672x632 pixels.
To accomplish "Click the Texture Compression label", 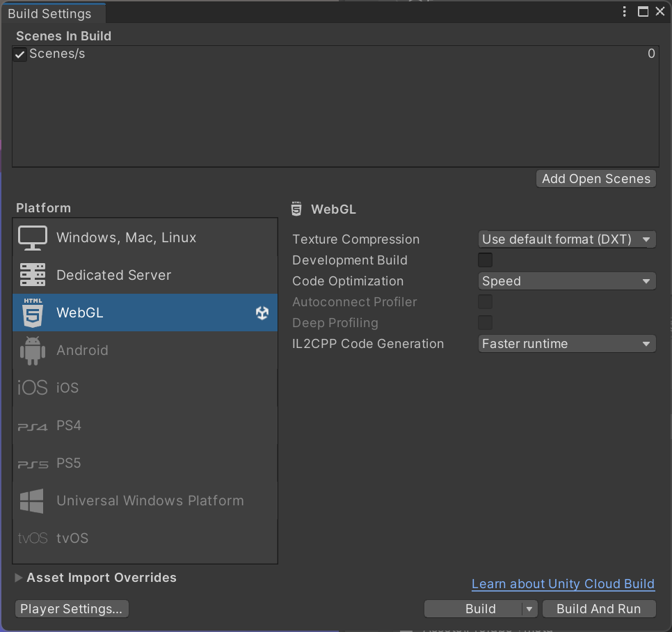I will pos(355,239).
